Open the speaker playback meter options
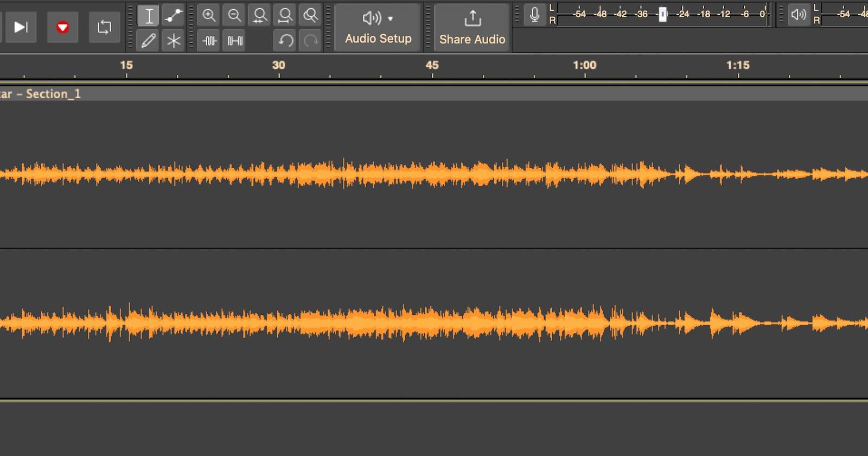Viewport: 868px width, 456px height. (x=798, y=15)
